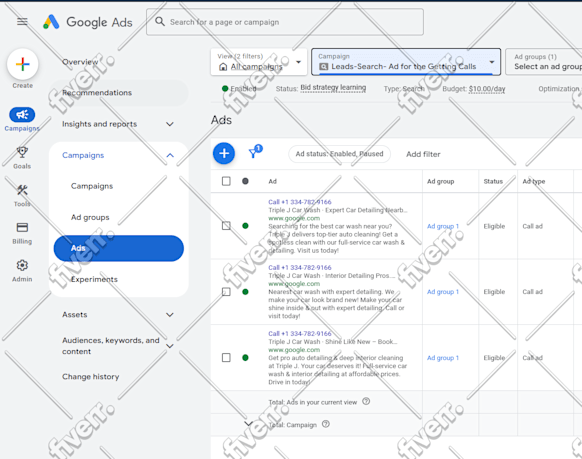
Task: Expand Insights and reports section
Action: click(x=170, y=124)
